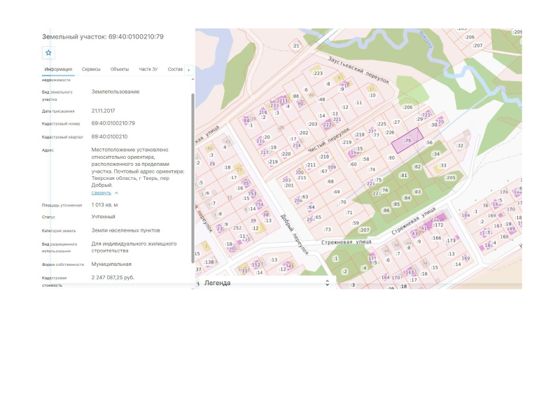Image resolution: width=560 pixels, height=396 pixels.
Task: Click area value "1 013 кв. м"
Action: click(x=105, y=205)
